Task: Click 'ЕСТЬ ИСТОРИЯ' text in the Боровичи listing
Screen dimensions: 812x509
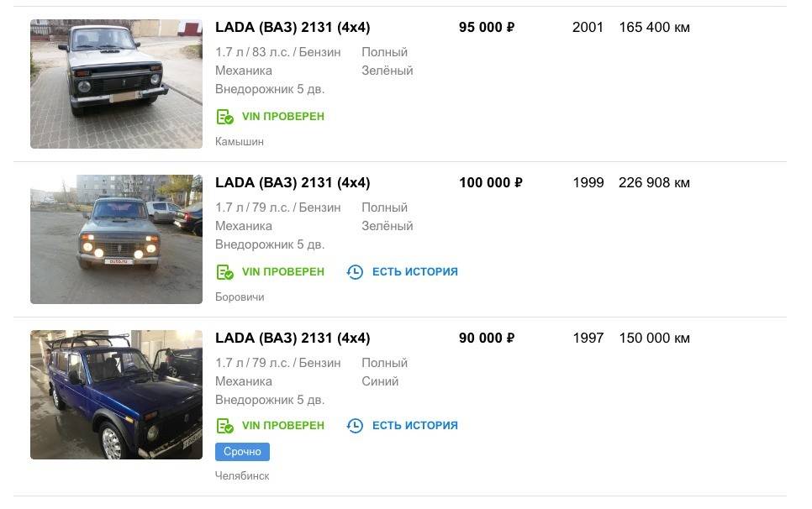Action: [414, 272]
